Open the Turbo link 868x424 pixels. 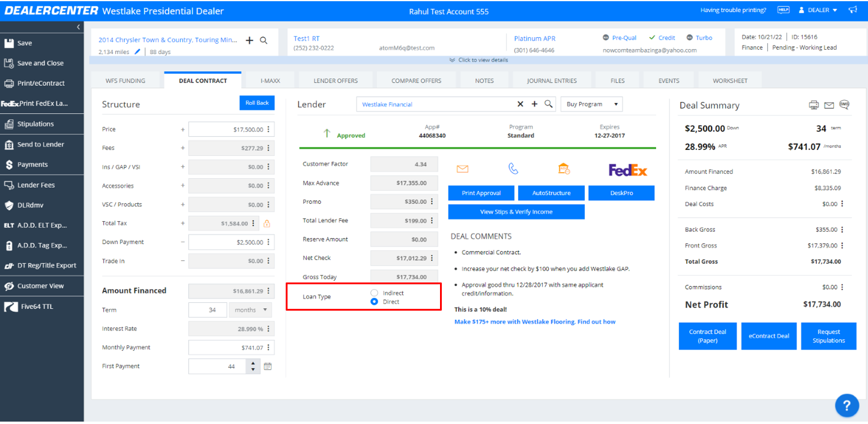[x=704, y=38]
